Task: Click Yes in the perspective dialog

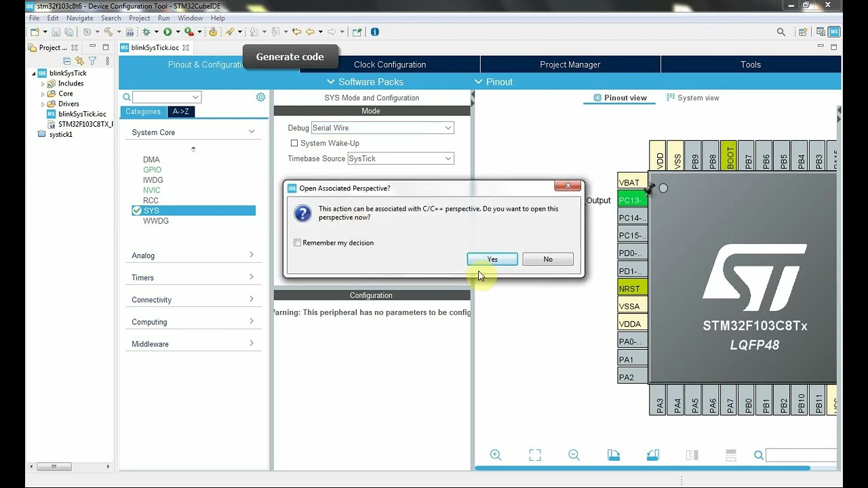Action: coord(492,259)
